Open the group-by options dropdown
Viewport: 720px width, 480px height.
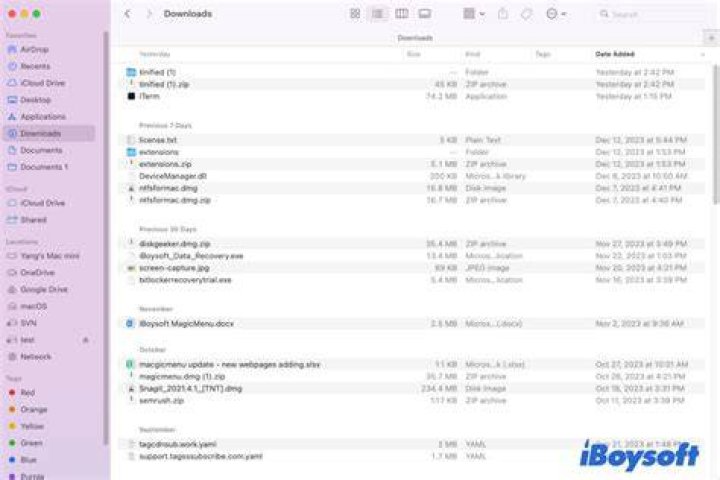(474, 14)
